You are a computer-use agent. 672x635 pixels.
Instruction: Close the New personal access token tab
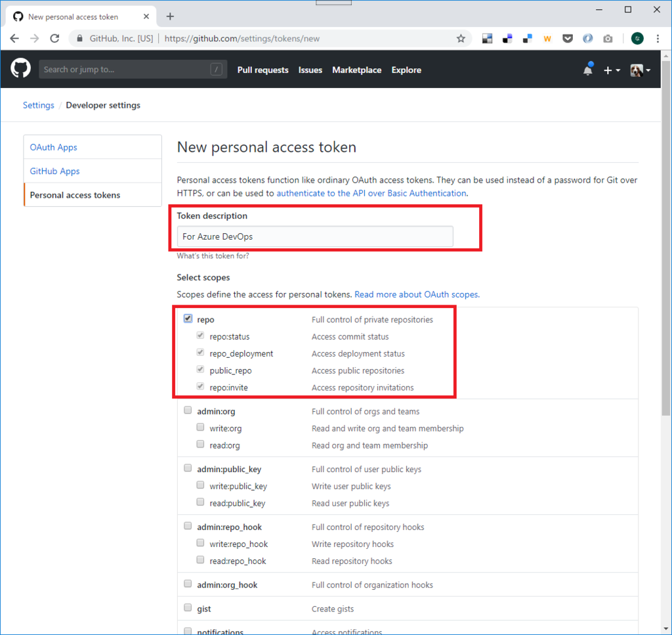(x=146, y=16)
